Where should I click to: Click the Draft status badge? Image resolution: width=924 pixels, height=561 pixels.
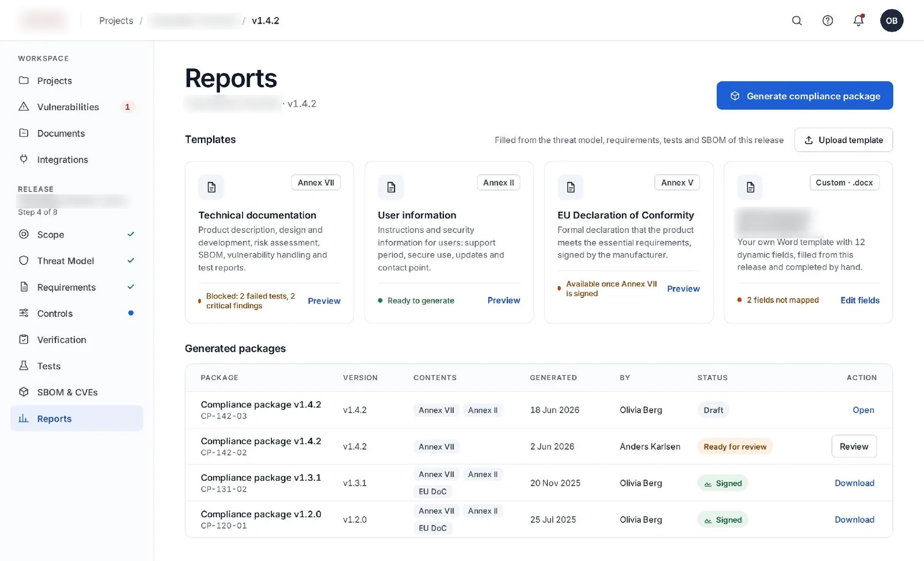[713, 410]
